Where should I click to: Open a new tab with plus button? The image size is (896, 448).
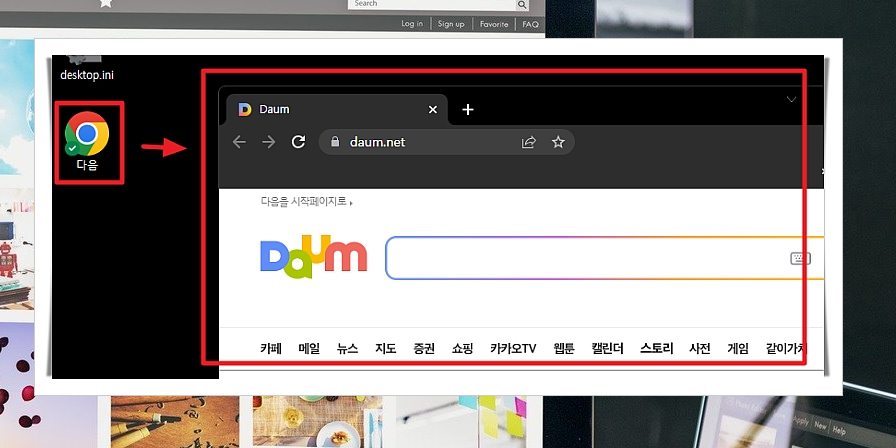(467, 109)
